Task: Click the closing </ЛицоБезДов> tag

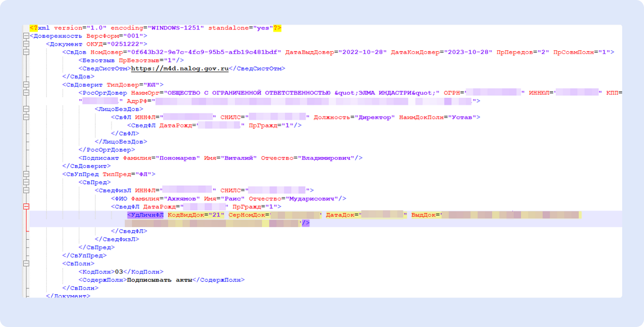Action: tap(121, 142)
